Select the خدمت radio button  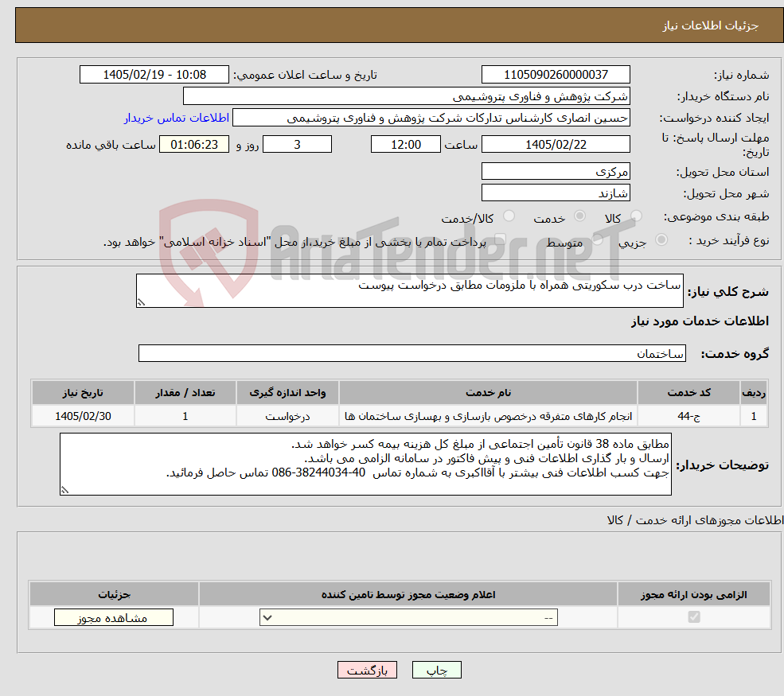[x=580, y=216]
